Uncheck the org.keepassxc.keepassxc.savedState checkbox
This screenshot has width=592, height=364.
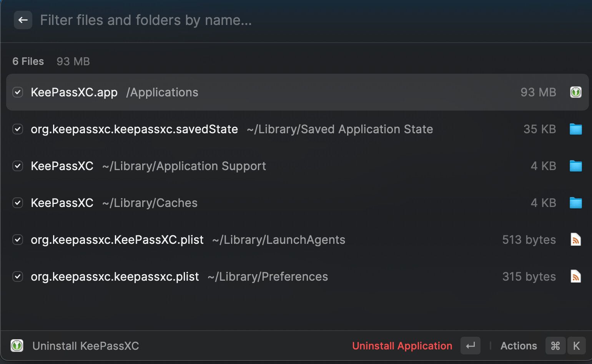tap(18, 129)
